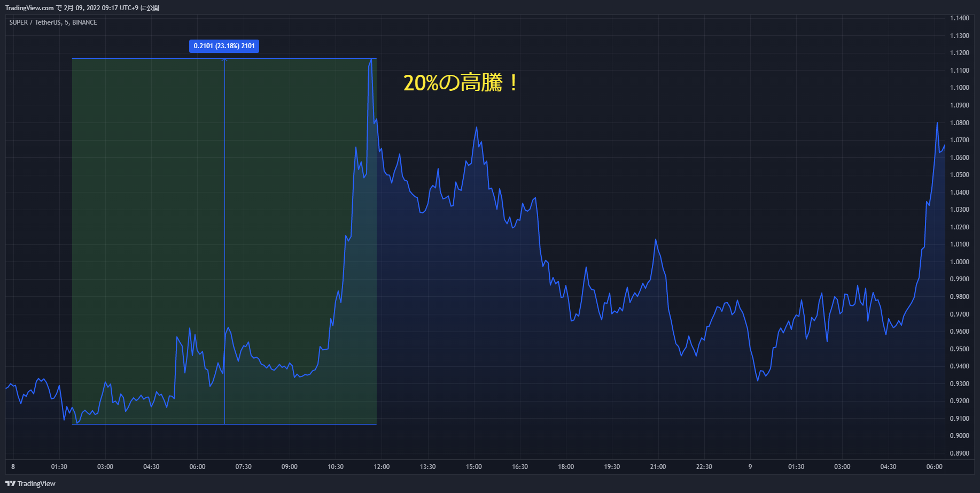Click time axis label 09:00
Image resolution: width=980 pixels, height=493 pixels.
coord(290,467)
